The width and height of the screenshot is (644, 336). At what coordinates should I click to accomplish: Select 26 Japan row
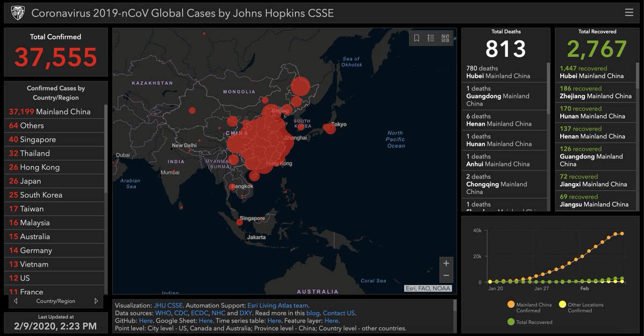click(55, 181)
